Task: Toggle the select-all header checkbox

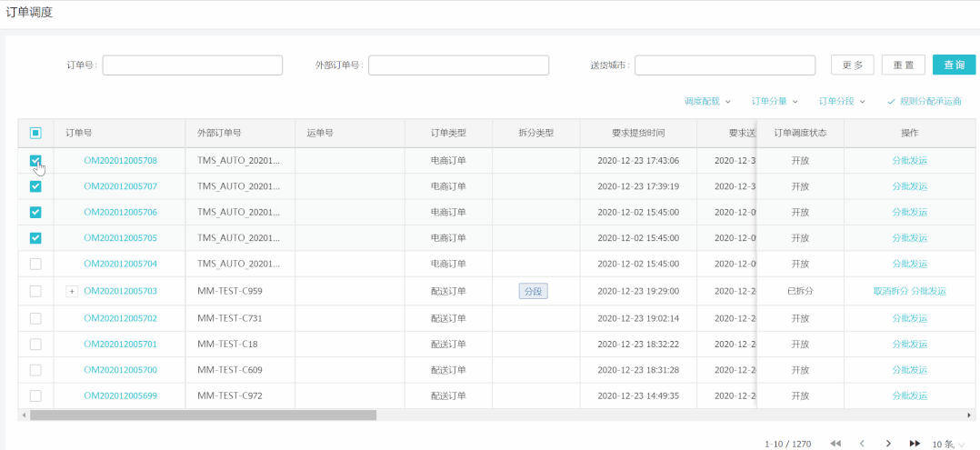Action: (x=35, y=133)
